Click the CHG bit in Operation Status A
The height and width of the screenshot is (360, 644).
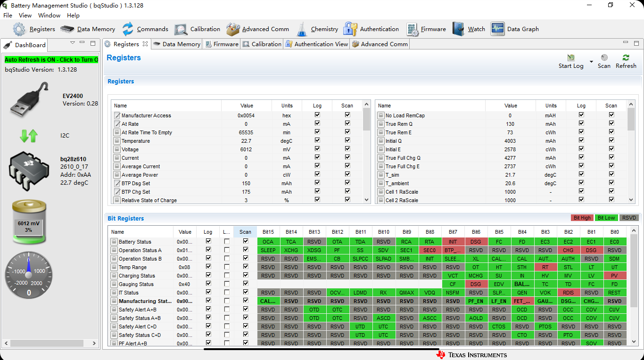tap(569, 250)
